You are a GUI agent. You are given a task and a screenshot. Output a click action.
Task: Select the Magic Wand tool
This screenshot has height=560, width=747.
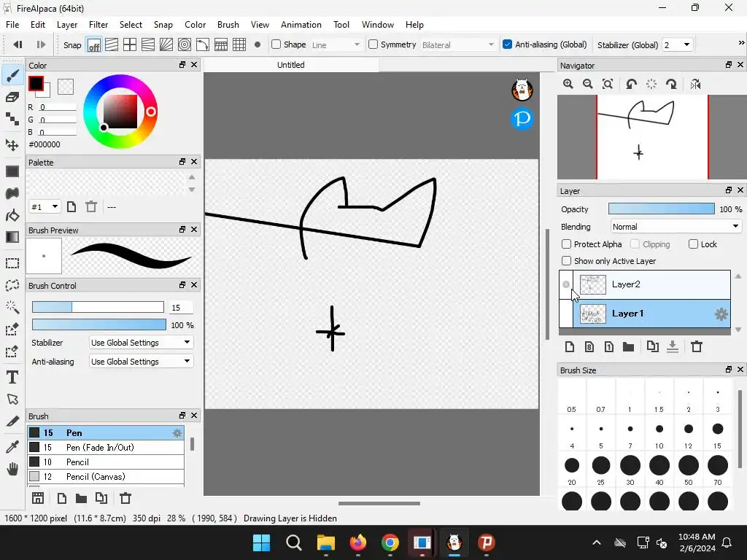click(12, 307)
